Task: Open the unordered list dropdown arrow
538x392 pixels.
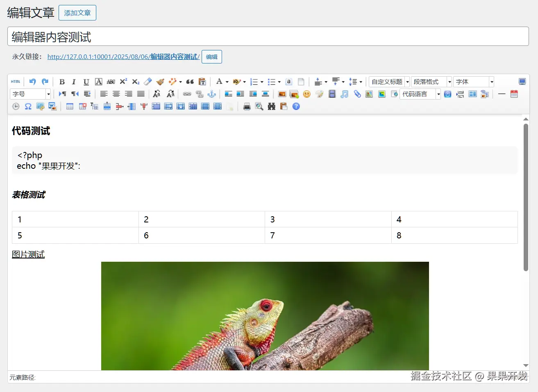Action: click(279, 82)
